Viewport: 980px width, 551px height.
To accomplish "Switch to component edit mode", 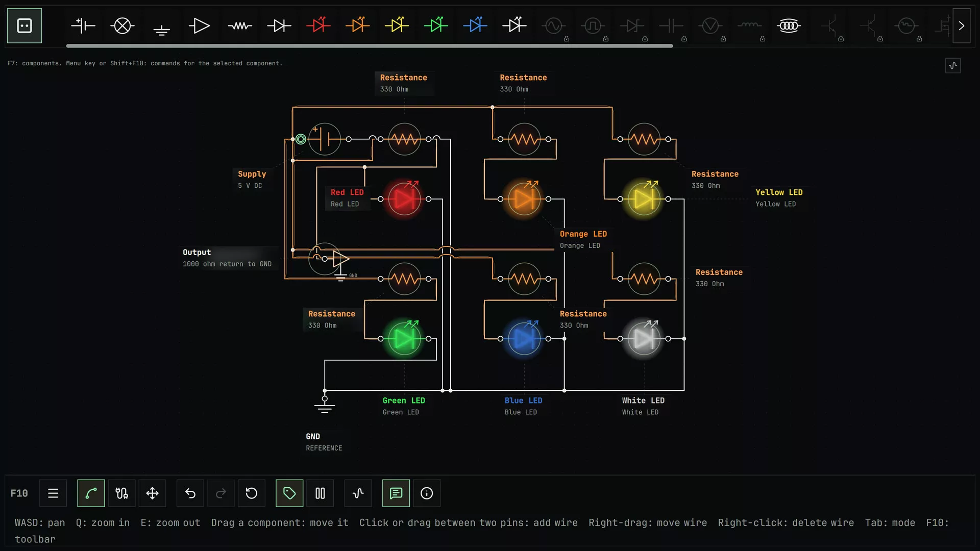I will pos(121,493).
